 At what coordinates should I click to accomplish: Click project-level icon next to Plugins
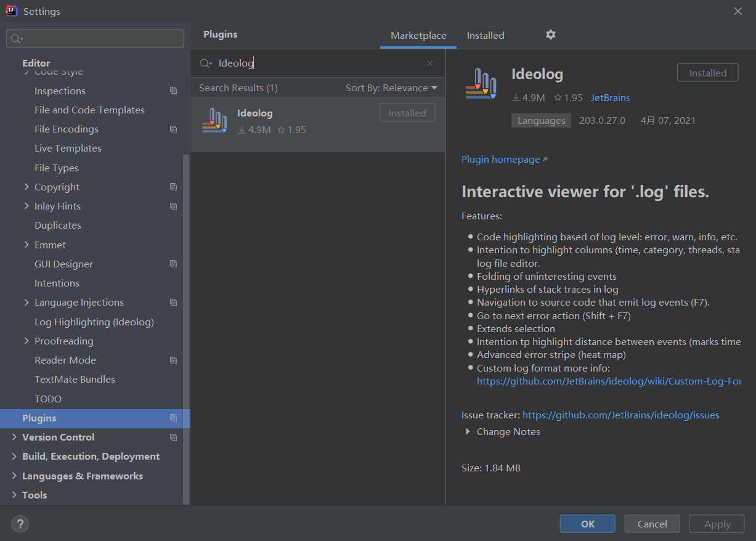click(173, 418)
